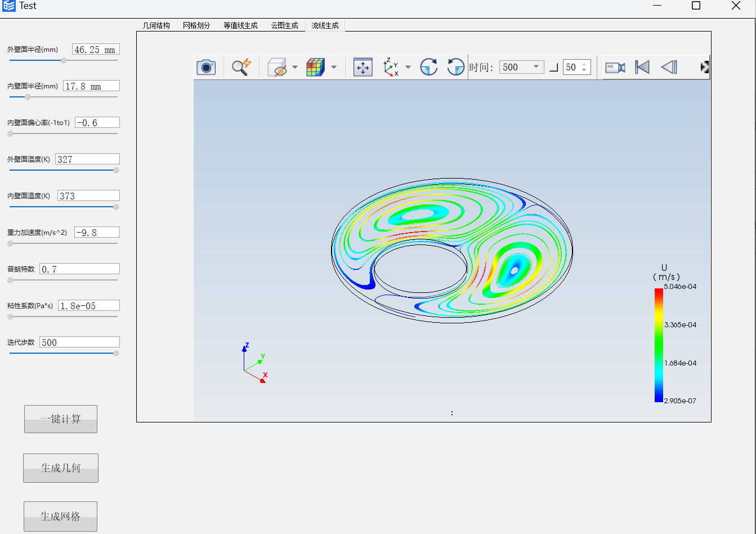Viewport: 756px width, 534px height.
Task: Open the 时间 dropdown showing 500
Action: click(522, 67)
